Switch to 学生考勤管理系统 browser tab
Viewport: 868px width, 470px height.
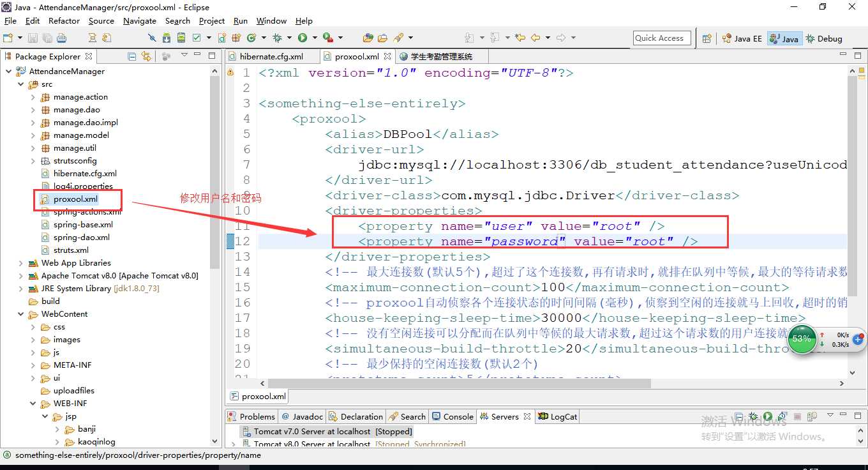click(442, 56)
